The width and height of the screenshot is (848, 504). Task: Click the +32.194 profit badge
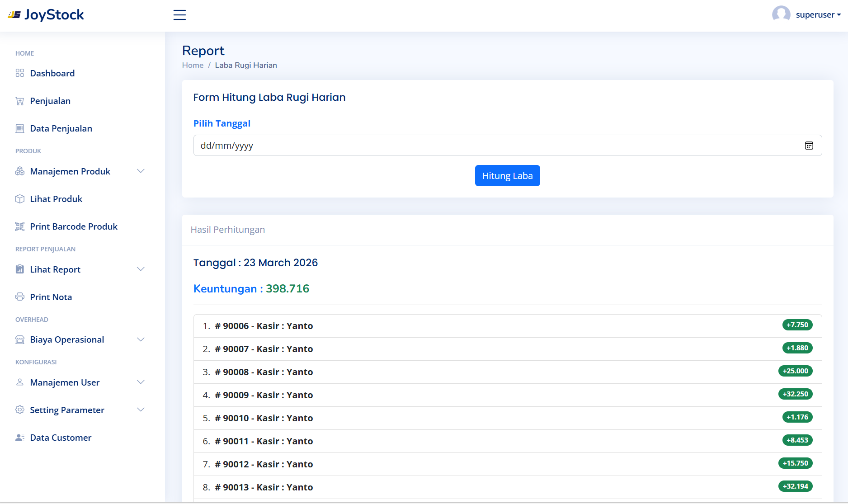click(x=796, y=486)
